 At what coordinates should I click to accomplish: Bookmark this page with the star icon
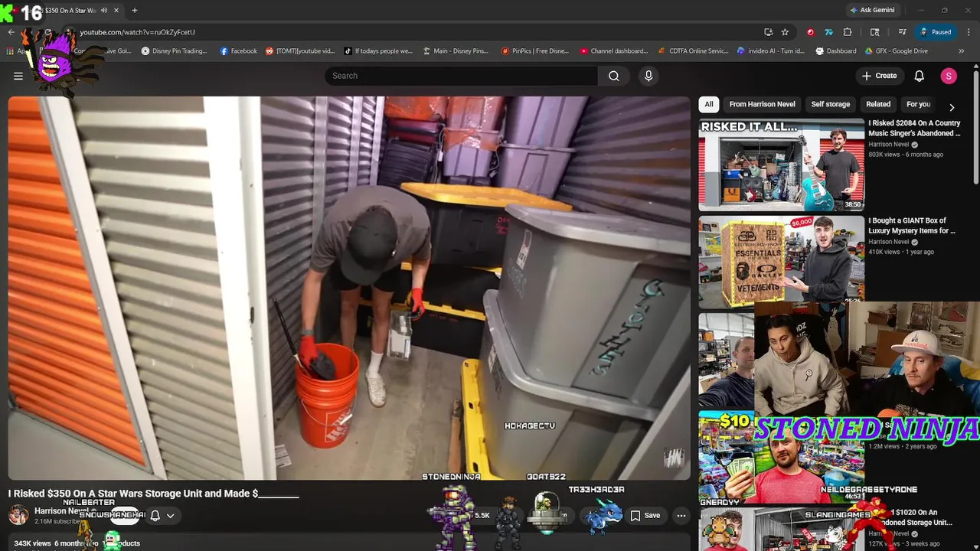click(785, 32)
